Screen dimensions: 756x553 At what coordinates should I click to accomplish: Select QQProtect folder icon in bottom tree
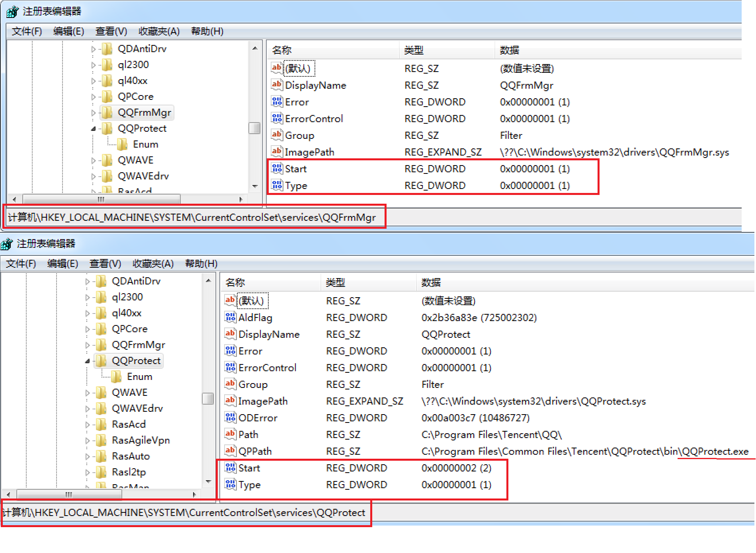click(x=101, y=361)
